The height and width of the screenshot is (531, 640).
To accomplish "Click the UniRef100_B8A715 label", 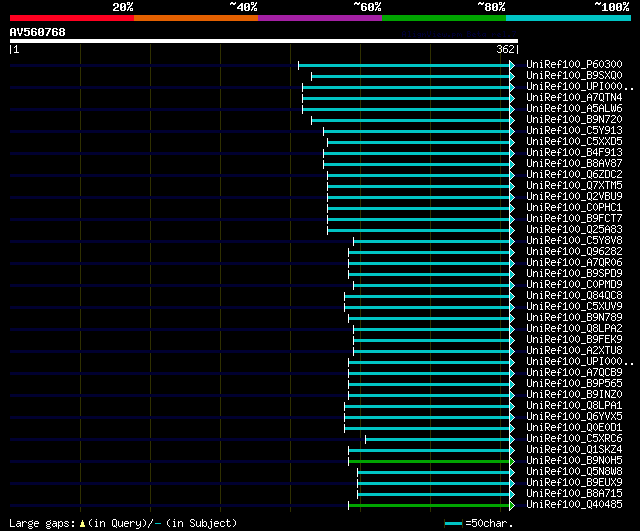I will tap(574, 494).
